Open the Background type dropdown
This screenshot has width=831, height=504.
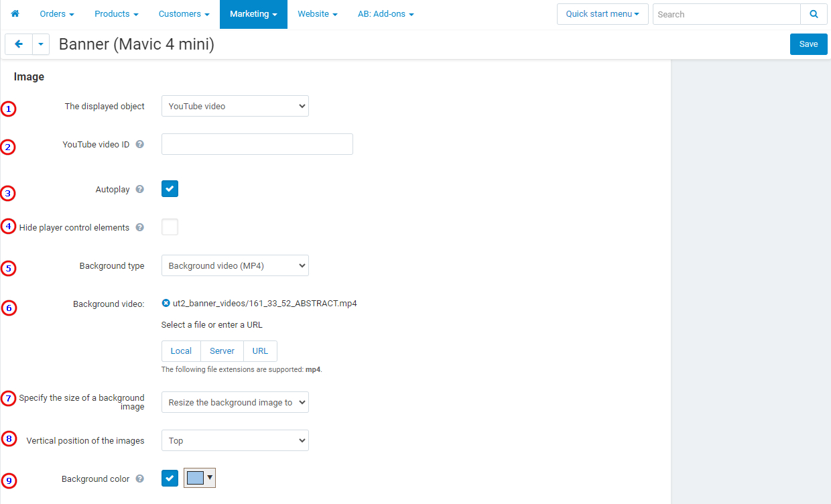[x=235, y=265]
